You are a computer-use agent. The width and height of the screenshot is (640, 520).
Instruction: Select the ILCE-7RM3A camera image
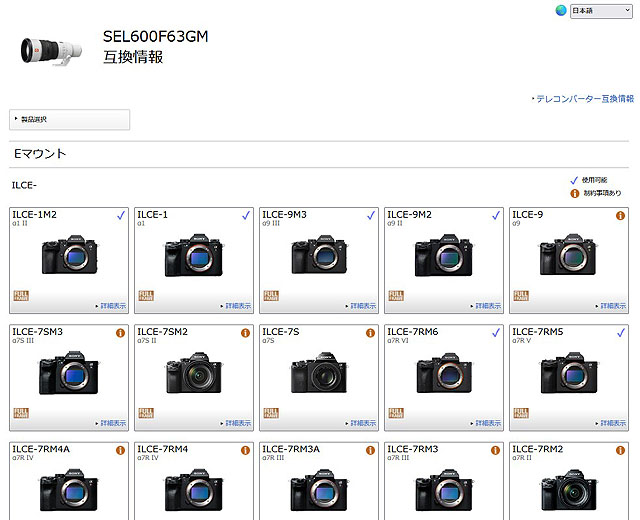(319, 490)
